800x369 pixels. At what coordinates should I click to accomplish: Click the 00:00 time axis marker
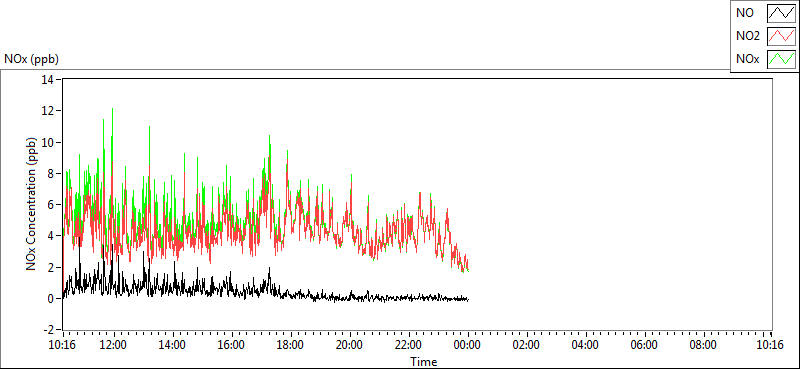pos(468,345)
